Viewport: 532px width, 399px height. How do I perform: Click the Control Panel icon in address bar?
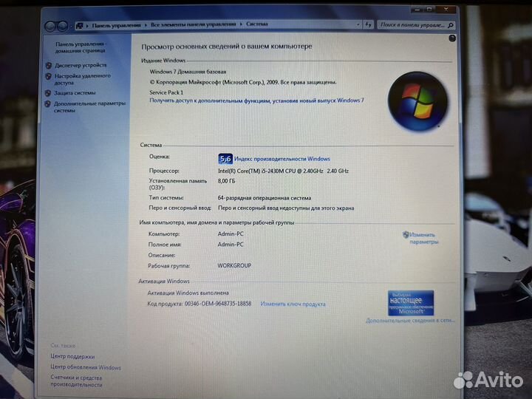tap(79, 25)
